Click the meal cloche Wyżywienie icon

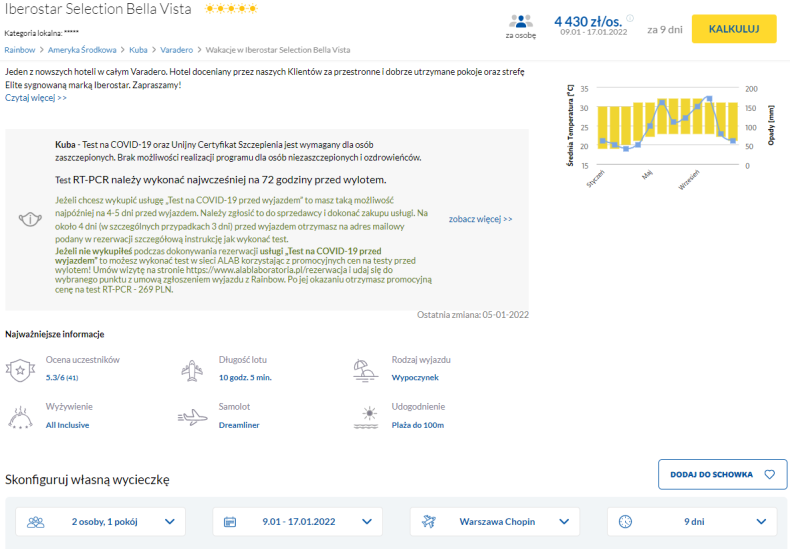point(20,418)
